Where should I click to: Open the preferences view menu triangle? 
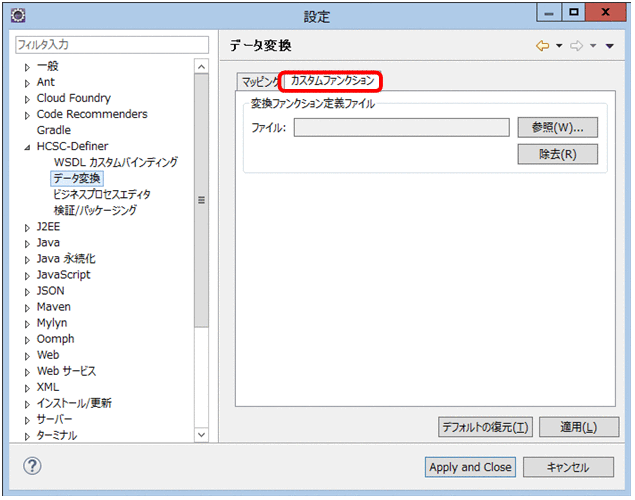click(609, 46)
